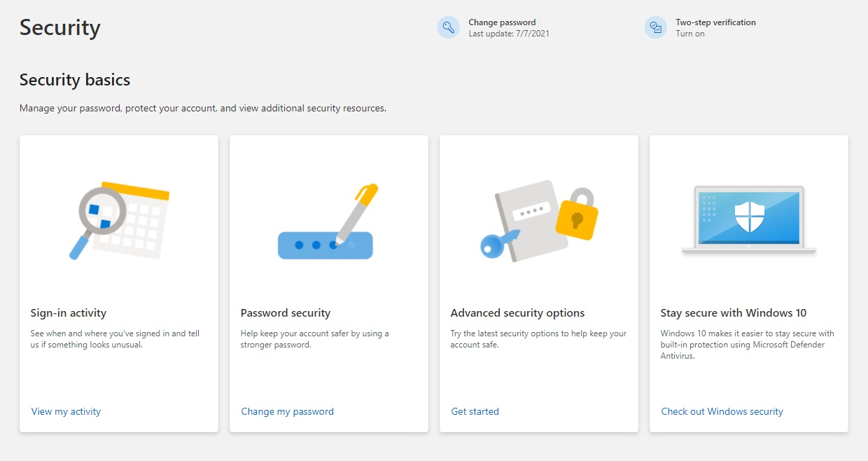Click the Change password key icon
Viewport: 868px width, 461px height.
click(x=448, y=27)
